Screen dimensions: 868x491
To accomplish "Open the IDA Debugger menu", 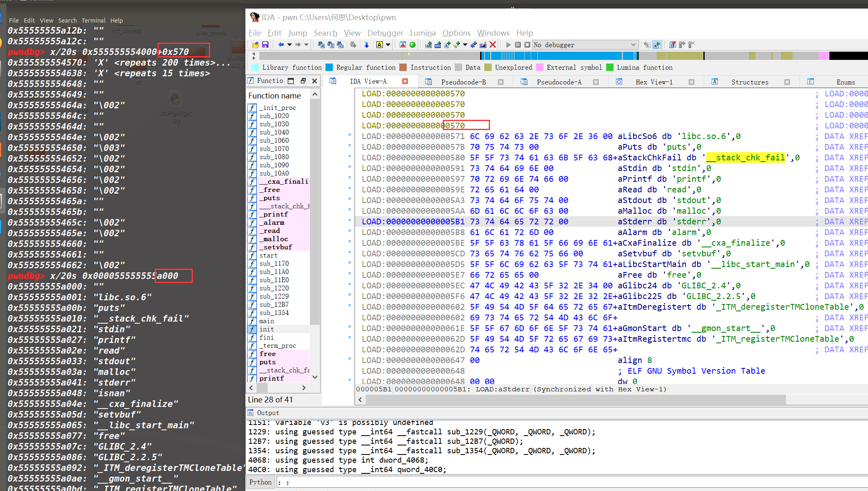I will tap(385, 33).
